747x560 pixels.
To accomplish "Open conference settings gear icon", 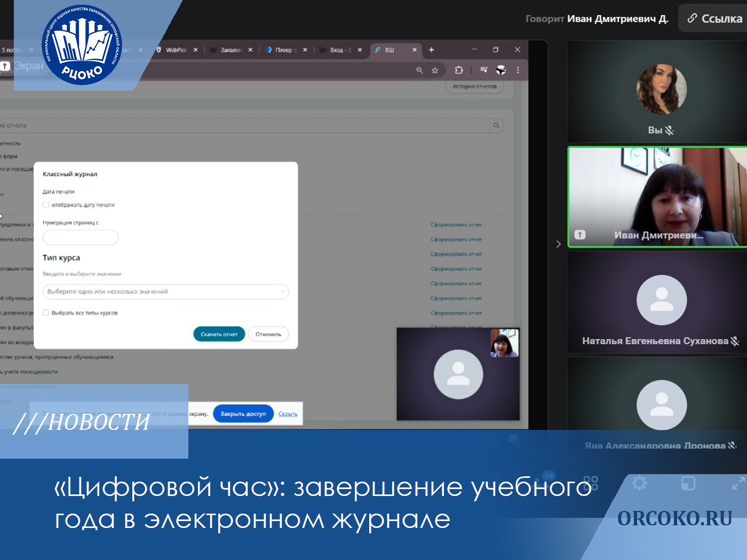I will pyautogui.click(x=639, y=483).
